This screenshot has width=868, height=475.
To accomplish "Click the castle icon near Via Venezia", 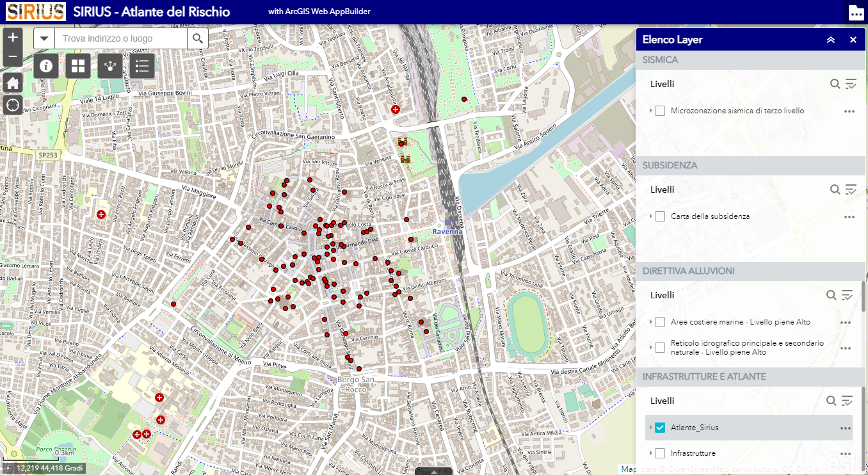I will click(x=405, y=159).
